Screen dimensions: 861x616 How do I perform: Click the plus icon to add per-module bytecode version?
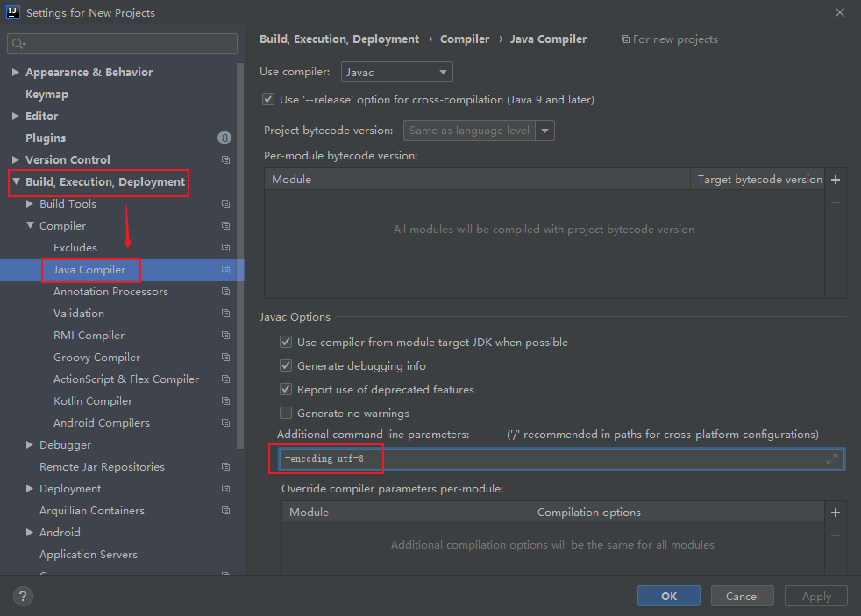point(835,180)
